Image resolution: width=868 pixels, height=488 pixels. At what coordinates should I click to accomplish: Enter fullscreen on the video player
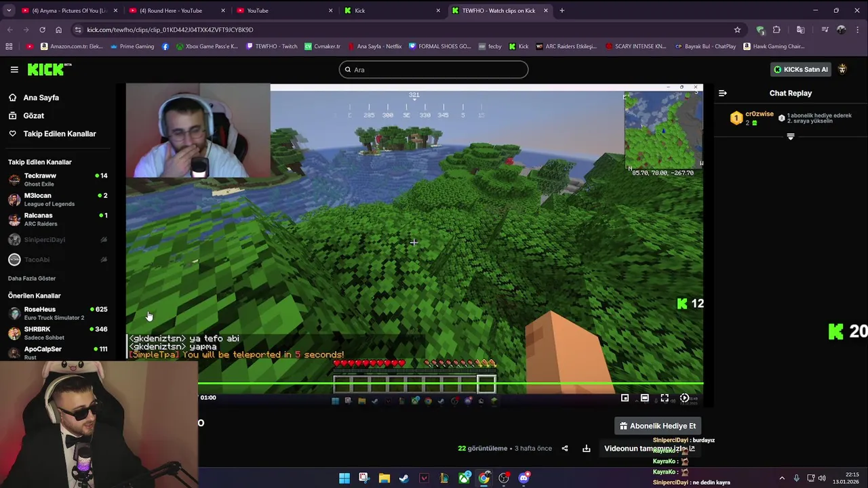coord(665,398)
